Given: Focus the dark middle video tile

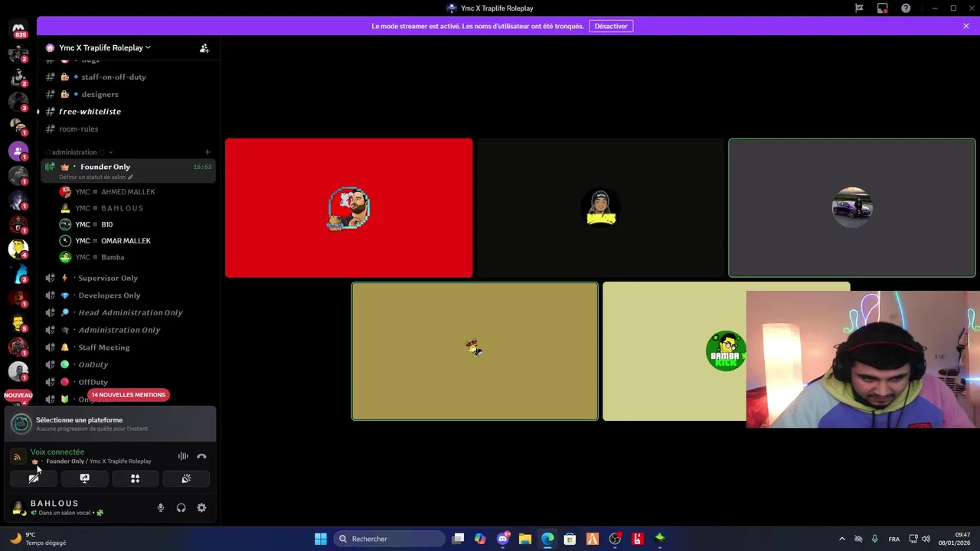Looking at the screenshot, I should point(600,208).
